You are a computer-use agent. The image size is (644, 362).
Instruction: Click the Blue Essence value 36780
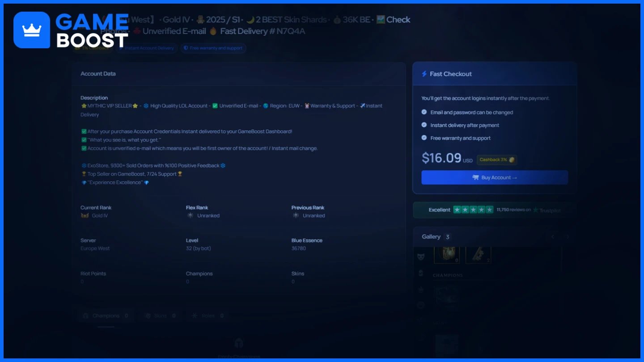click(x=299, y=248)
